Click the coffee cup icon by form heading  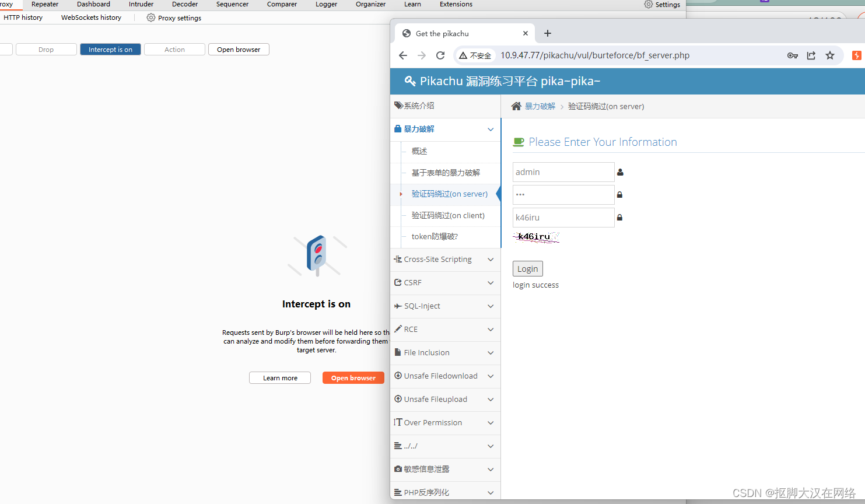coord(519,142)
